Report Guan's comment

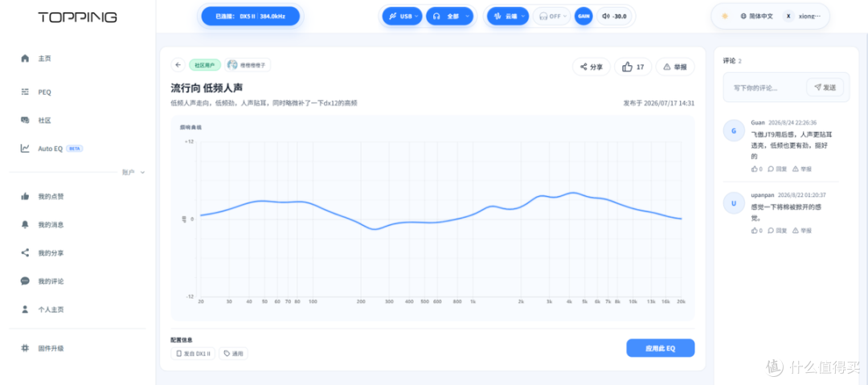[x=802, y=169]
